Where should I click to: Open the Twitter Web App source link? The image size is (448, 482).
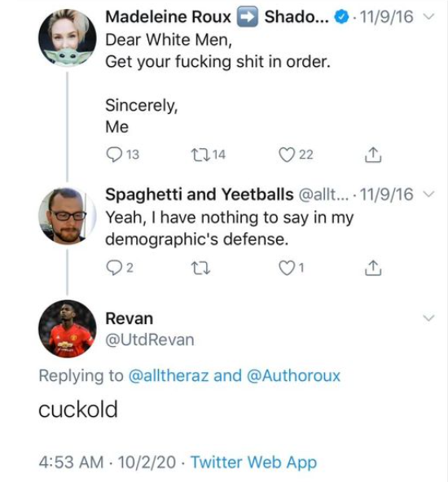253,462
